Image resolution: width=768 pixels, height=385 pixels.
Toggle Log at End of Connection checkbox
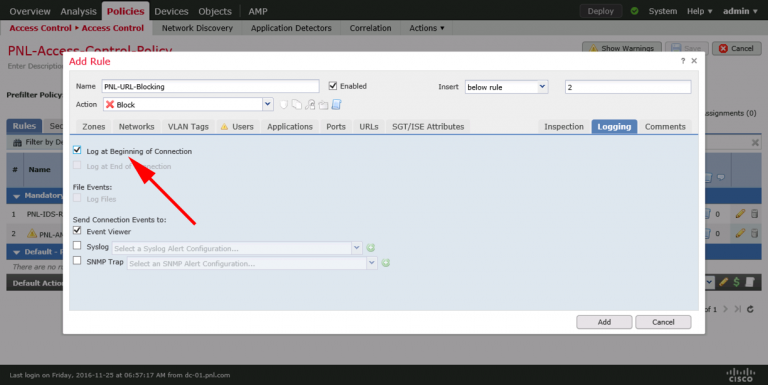[x=77, y=166]
